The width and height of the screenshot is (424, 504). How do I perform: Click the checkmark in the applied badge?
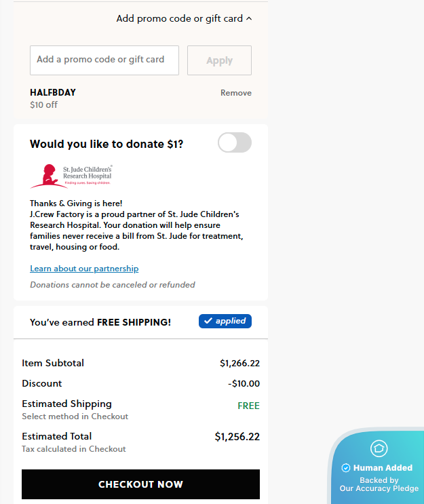[x=208, y=321]
